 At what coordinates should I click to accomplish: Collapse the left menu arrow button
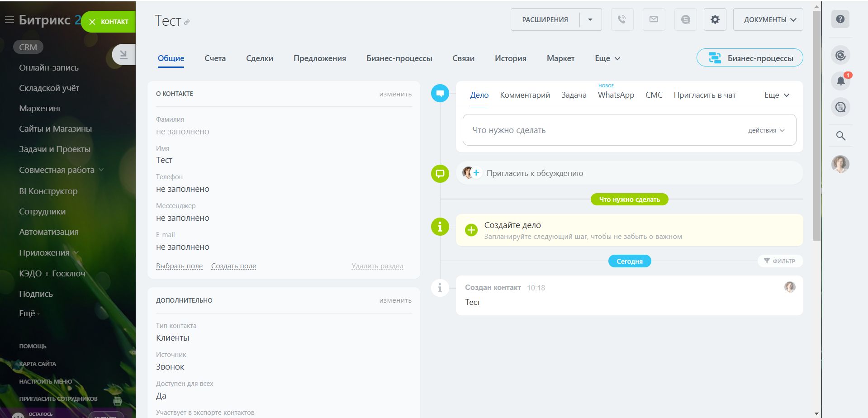tap(123, 55)
